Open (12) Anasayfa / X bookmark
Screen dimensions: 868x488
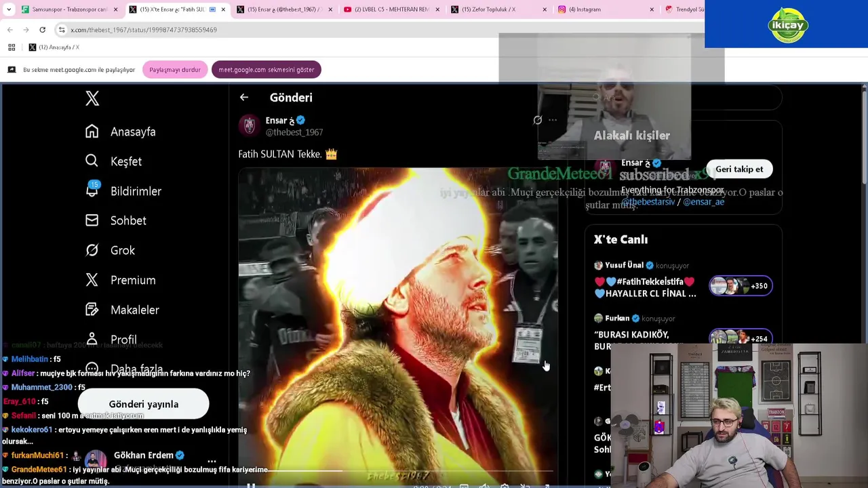pos(54,47)
